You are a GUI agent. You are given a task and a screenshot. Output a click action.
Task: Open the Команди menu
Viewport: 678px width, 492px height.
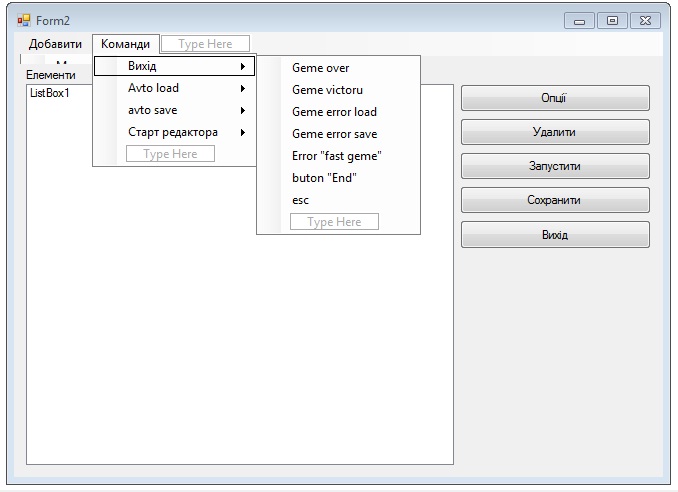125,44
